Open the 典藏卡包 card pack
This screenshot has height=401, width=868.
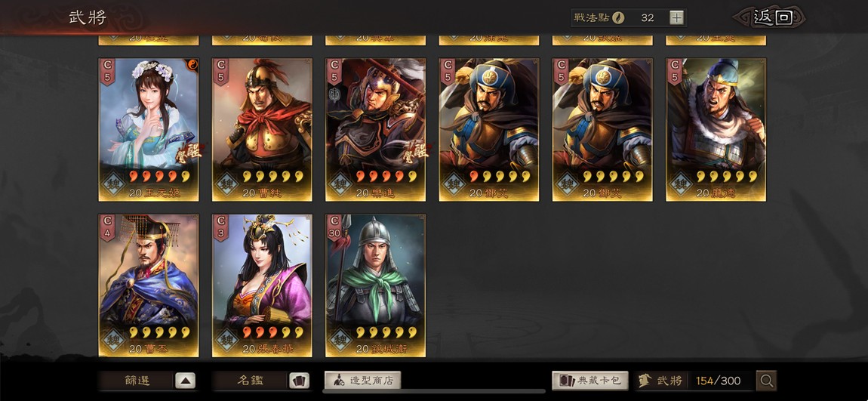tap(590, 381)
